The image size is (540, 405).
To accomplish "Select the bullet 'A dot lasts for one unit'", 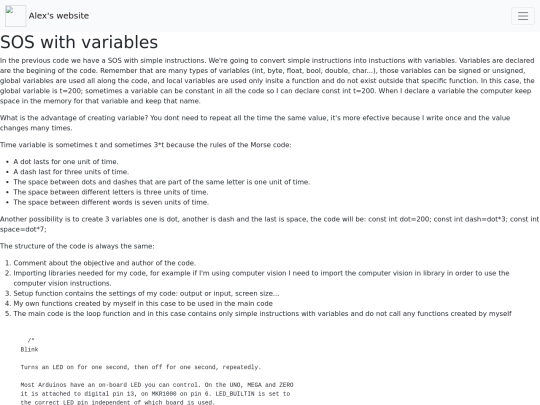I will pyautogui.click(x=66, y=162).
